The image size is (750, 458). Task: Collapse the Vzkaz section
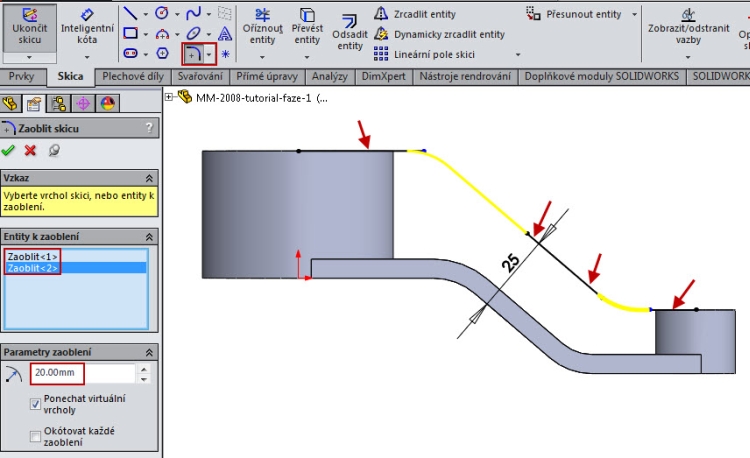[x=149, y=178]
